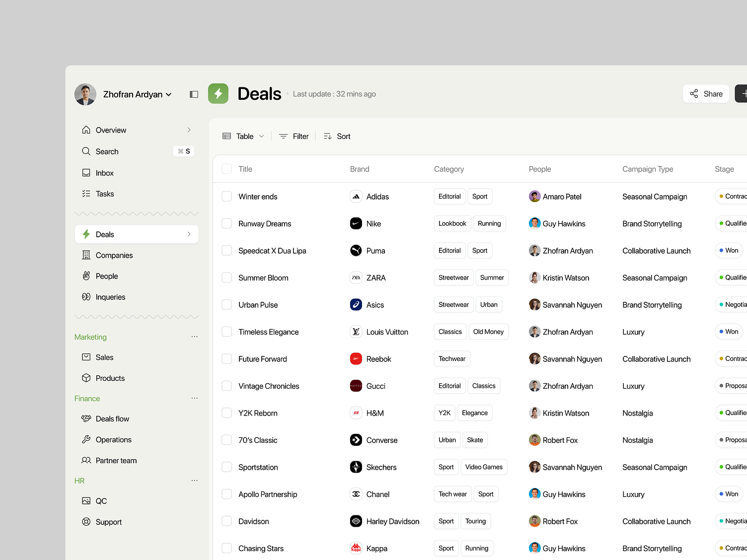Image resolution: width=747 pixels, height=560 pixels.
Task: Check the select-all checkbox in the table header
Action: 226,169
